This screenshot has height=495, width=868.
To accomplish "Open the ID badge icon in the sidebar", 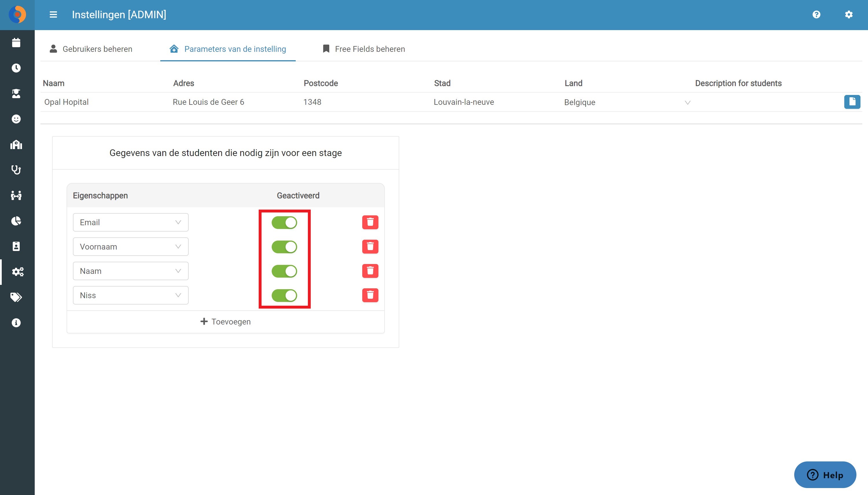I will (x=16, y=246).
